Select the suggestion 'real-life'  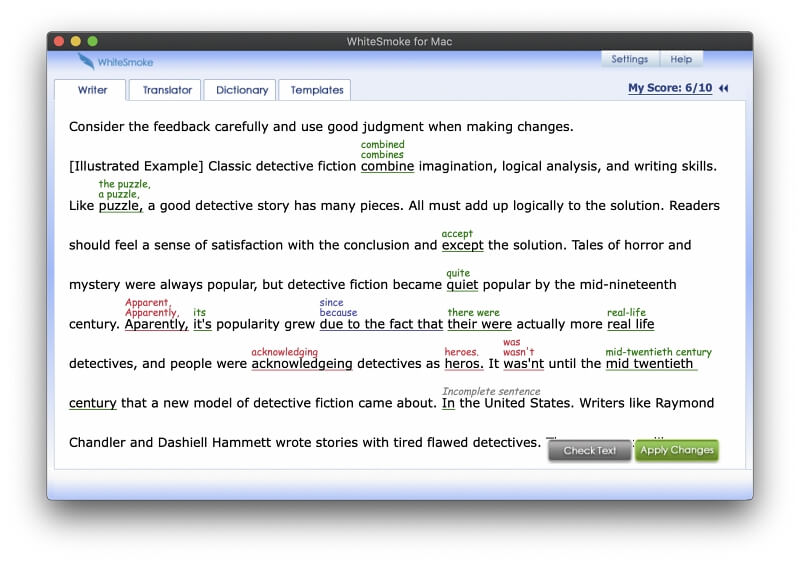[626, 313]
